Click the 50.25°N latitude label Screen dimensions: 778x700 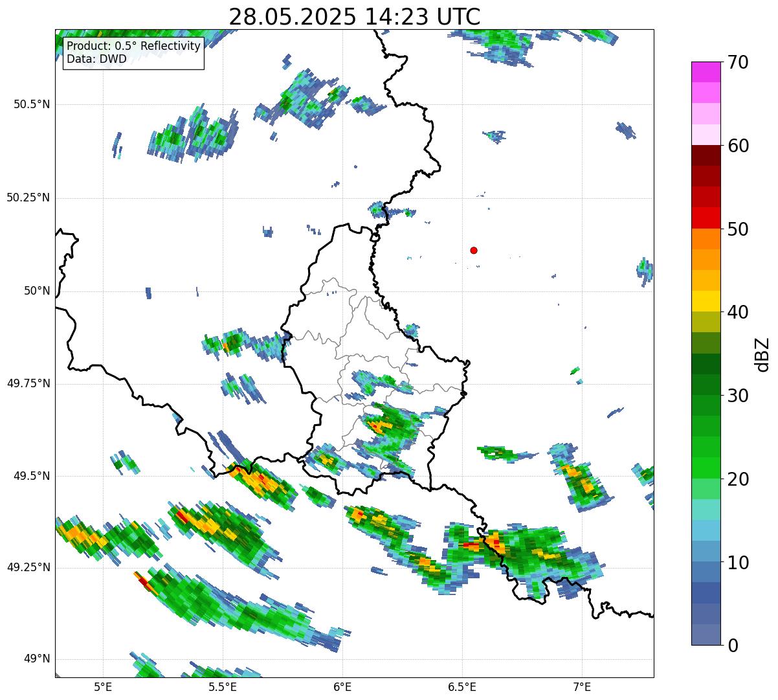pos(28,198)
